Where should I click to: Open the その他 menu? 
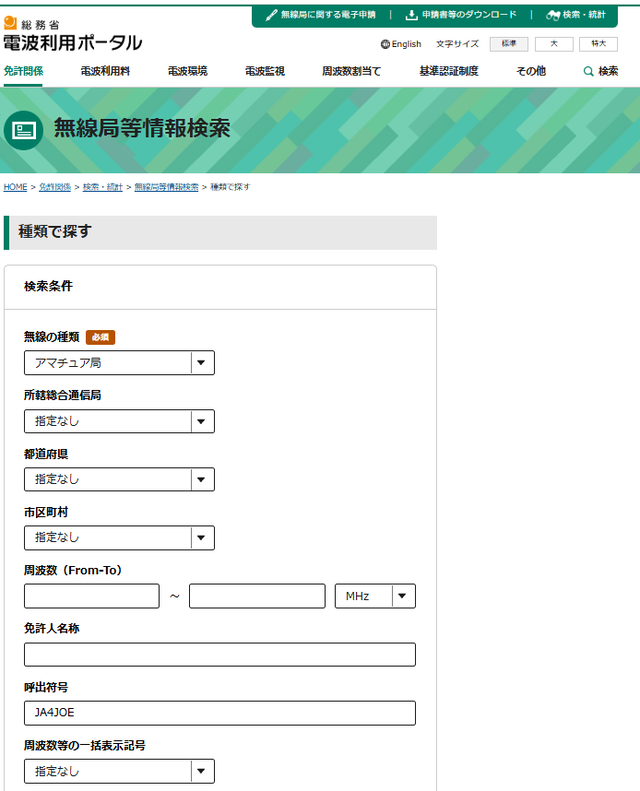(x=531, y=71)
